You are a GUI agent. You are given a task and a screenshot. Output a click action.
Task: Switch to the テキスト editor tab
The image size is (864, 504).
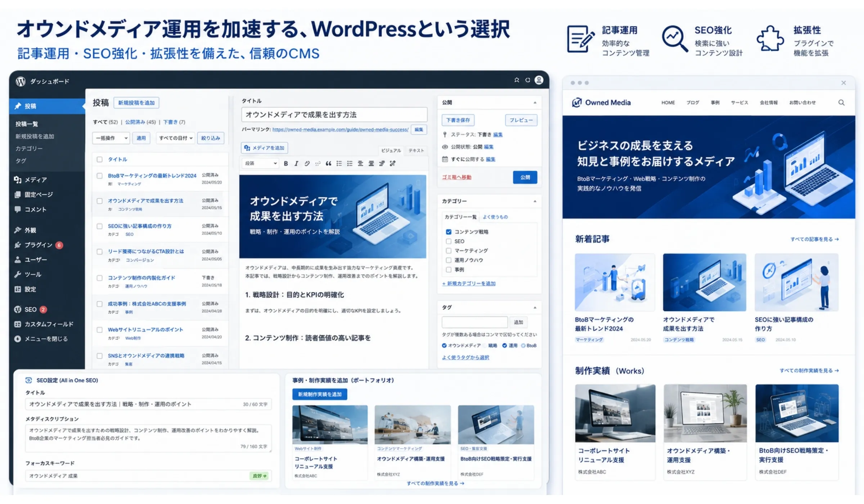click(416, 150)
